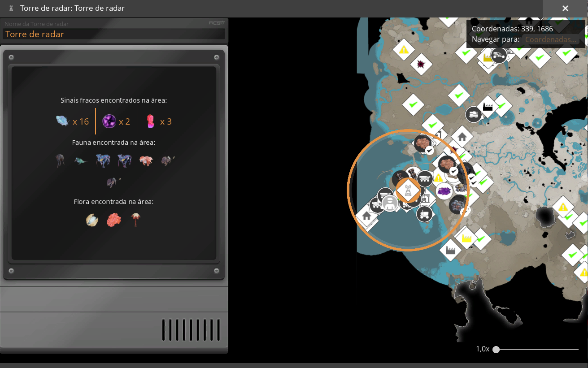The image size is (588, 368).
Task: Close the Torre de radar window
Action: click(566, 9)
